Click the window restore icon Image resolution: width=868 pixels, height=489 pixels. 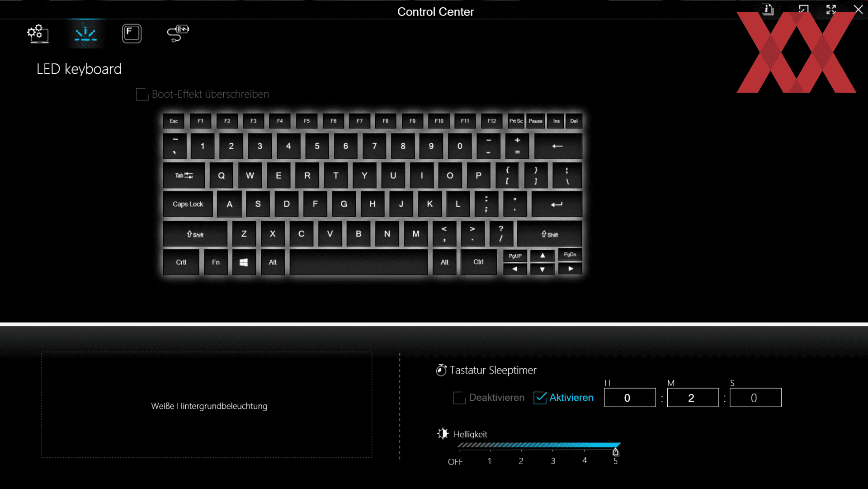803,9
